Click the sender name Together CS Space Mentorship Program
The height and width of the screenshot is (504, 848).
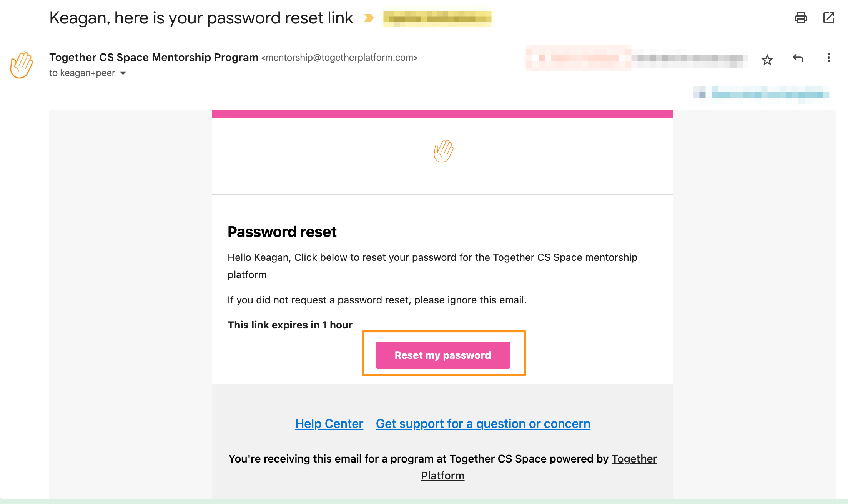[154, 57]
